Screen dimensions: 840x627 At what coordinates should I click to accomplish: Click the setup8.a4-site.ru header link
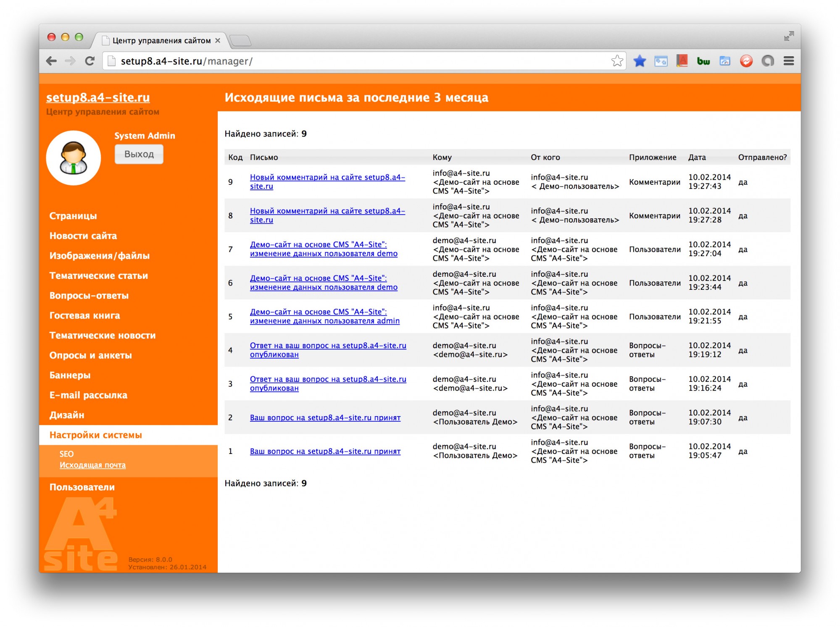click(98, 97)
